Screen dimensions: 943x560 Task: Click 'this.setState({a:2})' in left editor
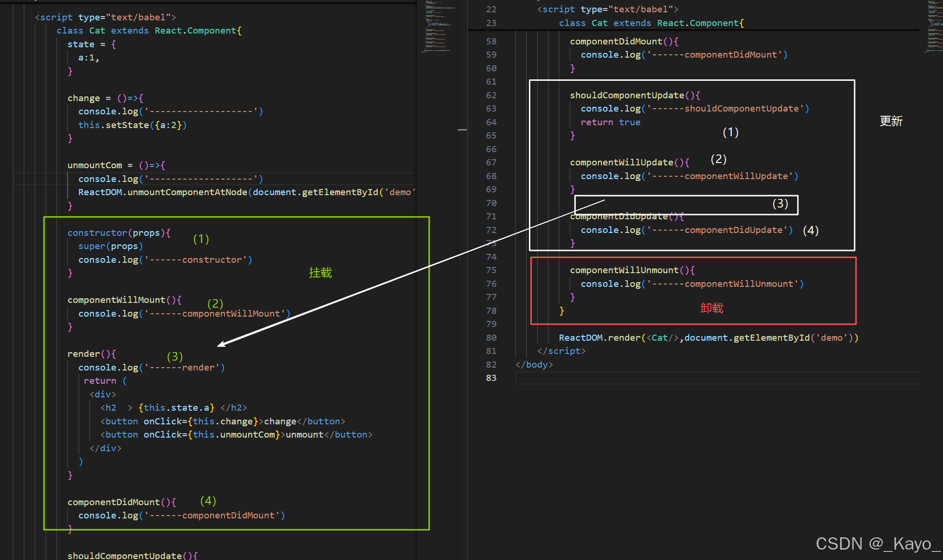pyautogui.click(x=132, y=125)
